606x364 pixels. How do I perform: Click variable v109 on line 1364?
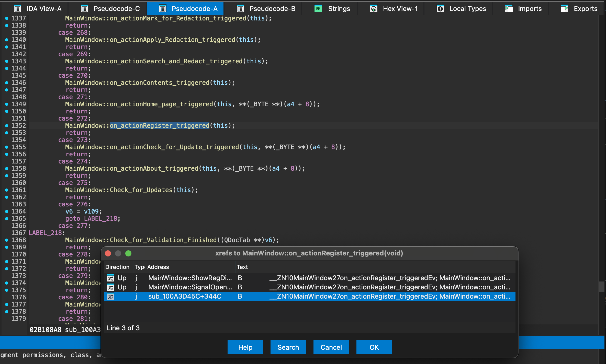click(91, 212)
